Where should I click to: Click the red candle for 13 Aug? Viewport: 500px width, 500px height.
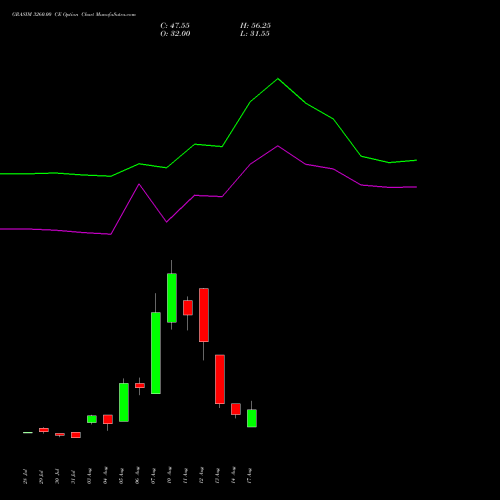pos(220,379)
